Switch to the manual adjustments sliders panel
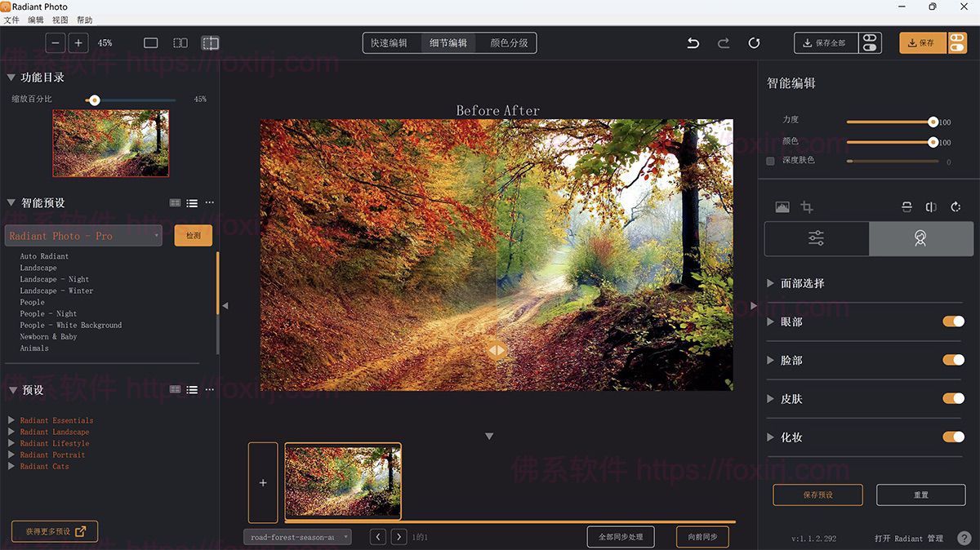 point(816,238)
